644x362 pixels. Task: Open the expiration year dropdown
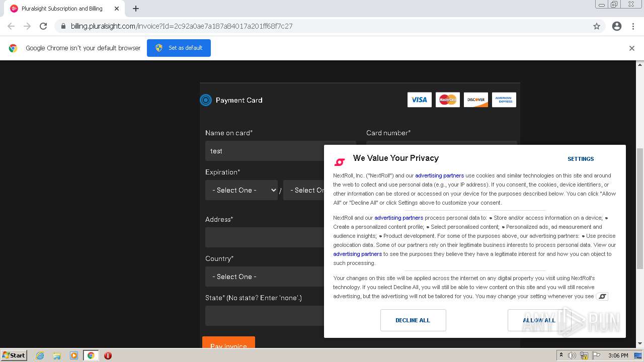tap(304, 190)
